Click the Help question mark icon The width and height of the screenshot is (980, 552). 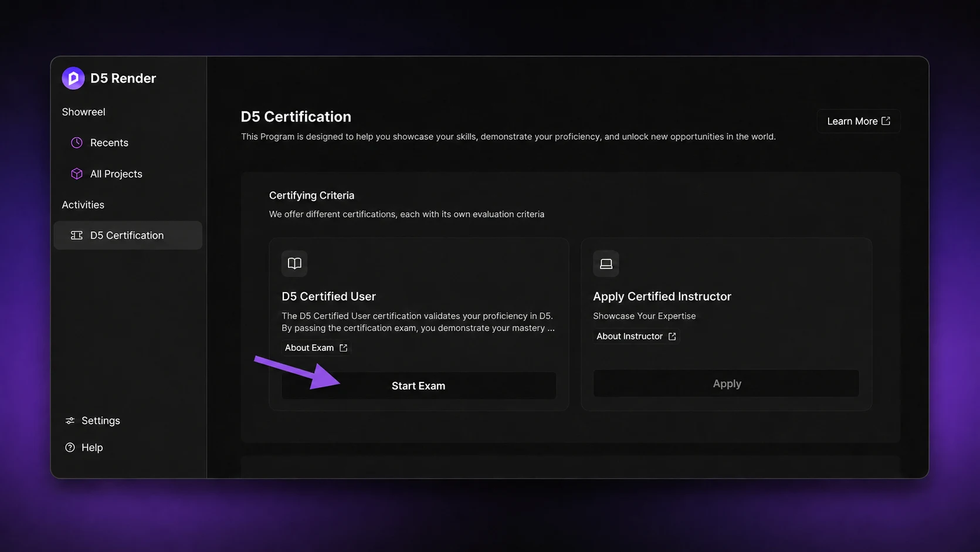coord(70,448)
